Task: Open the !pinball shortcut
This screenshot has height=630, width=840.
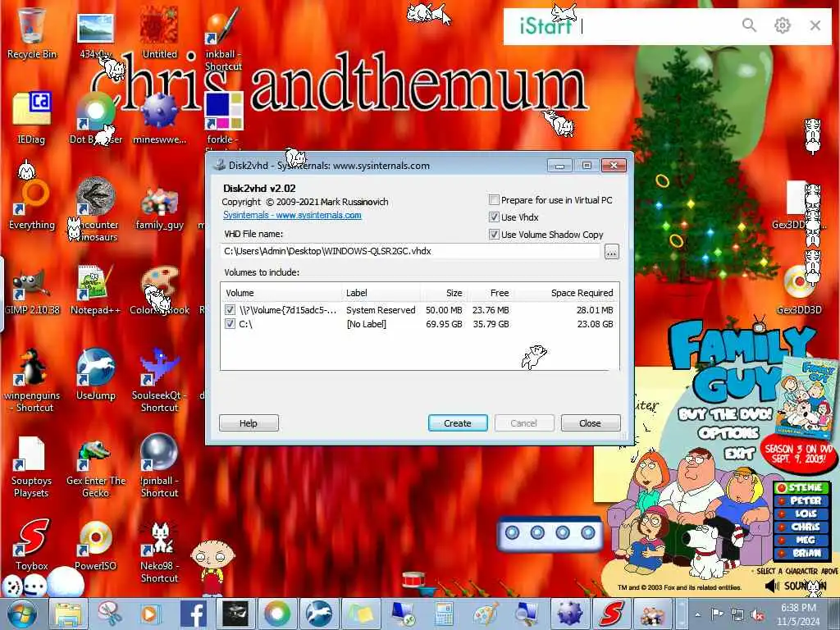Action: pyautogui.click(x=159, y=466)
